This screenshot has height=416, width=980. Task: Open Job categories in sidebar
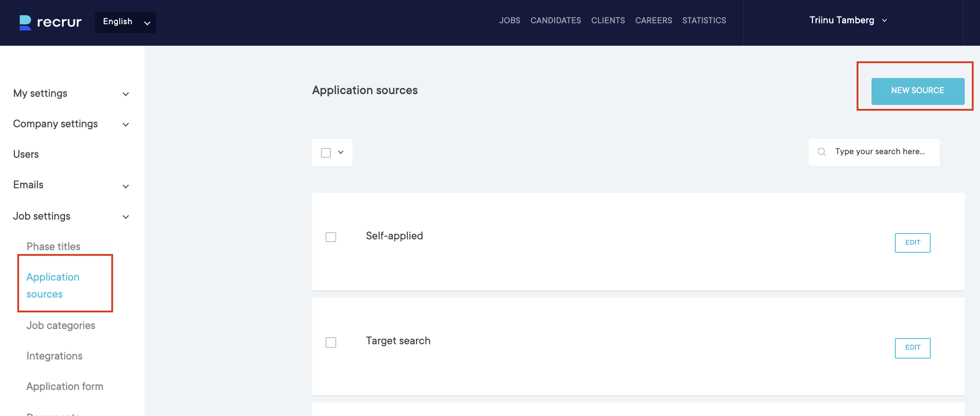(x=61, y=325)
